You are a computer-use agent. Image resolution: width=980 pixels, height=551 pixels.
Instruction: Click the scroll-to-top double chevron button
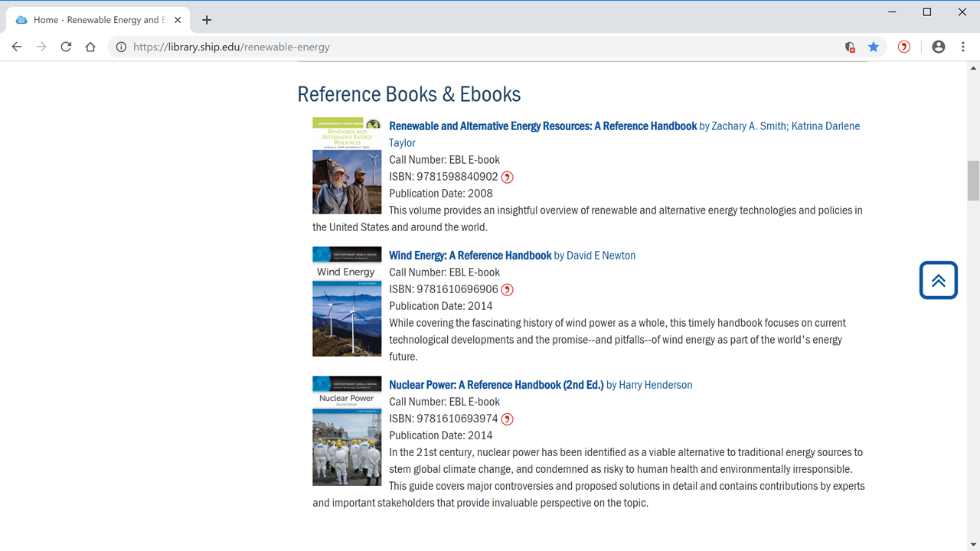coord(938,280)
